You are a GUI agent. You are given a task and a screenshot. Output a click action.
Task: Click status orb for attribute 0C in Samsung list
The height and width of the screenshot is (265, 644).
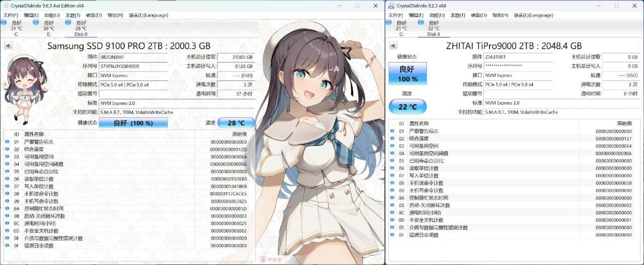click(x=7, y=223)
